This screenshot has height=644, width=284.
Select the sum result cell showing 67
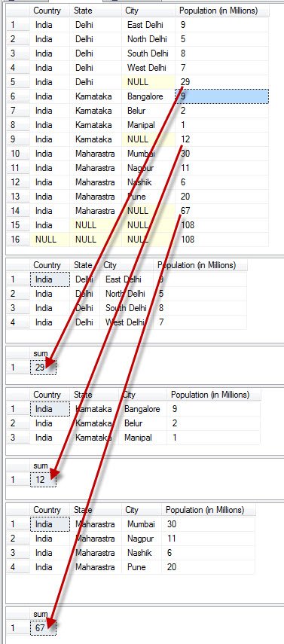43,628
